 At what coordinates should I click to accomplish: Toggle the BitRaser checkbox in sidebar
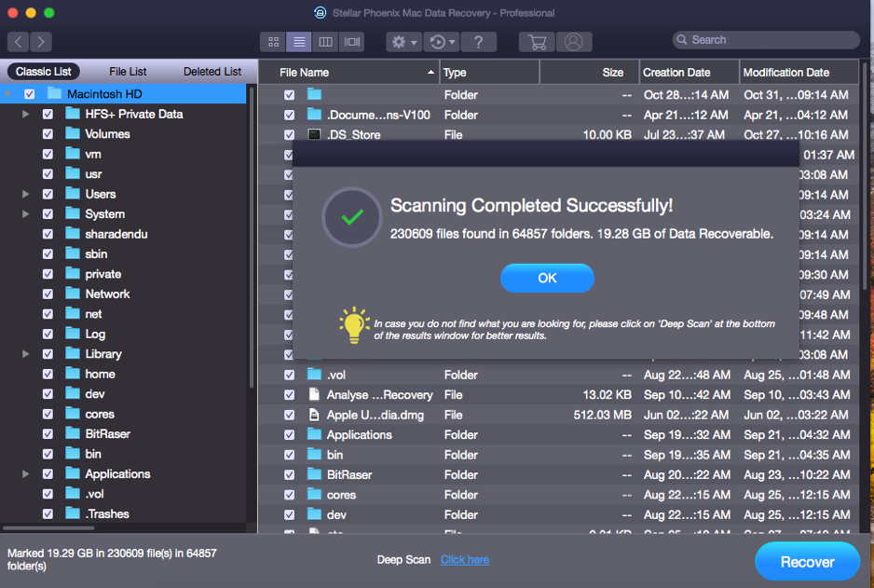tap(48, 434)
